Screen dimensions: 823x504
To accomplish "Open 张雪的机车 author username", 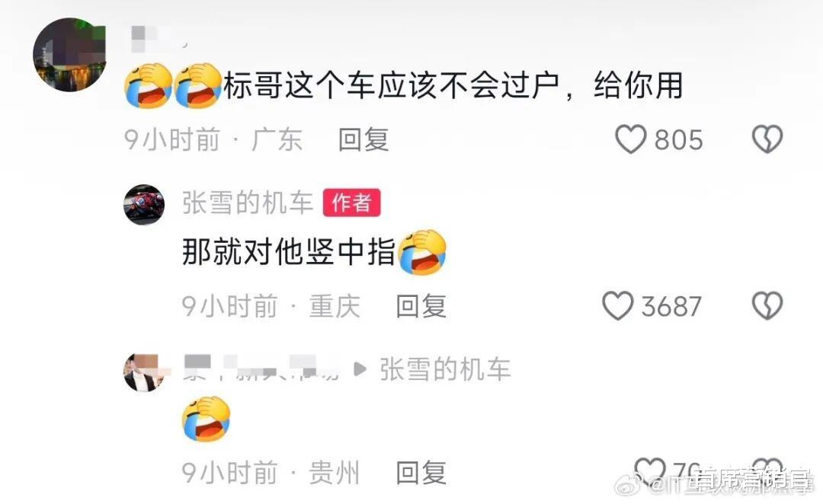I will pos(247,203).
